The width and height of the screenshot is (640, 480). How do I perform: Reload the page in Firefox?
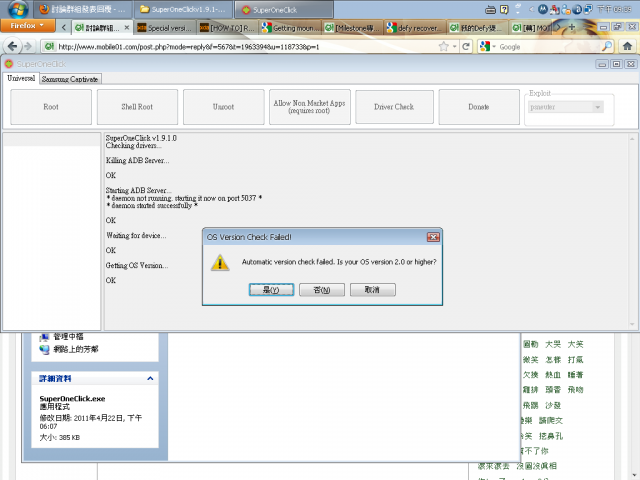(x=466, y=47)
